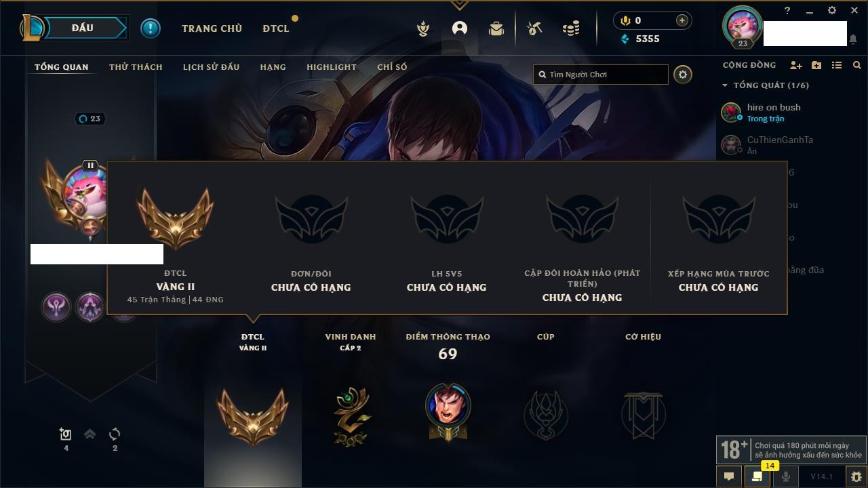
Task: Switch to the THỬ THÁCH tab
Action: click(x=136, y=67)
